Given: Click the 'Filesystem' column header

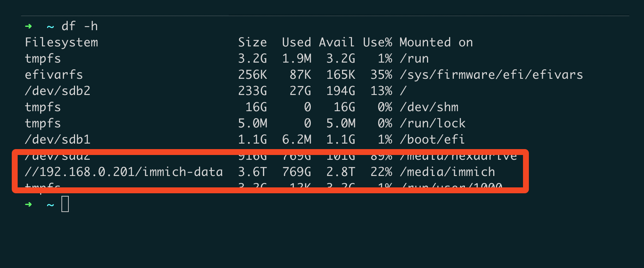Looking at the screenshot, I should 61,43.
